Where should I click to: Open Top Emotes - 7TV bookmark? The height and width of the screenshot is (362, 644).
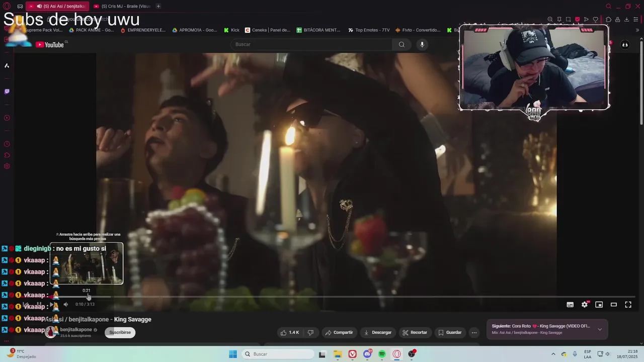coord(369,30)
